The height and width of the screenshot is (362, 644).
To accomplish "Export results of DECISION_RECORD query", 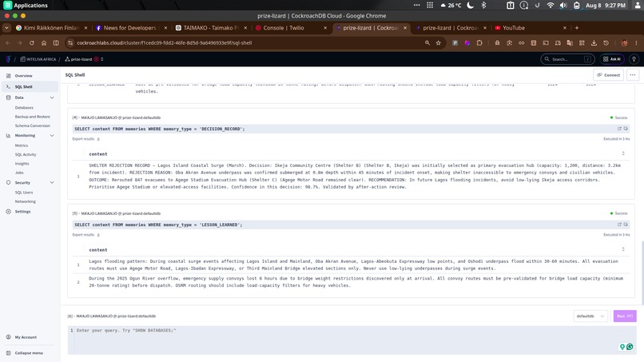I will pyautogui.click(x=85, y=139).
